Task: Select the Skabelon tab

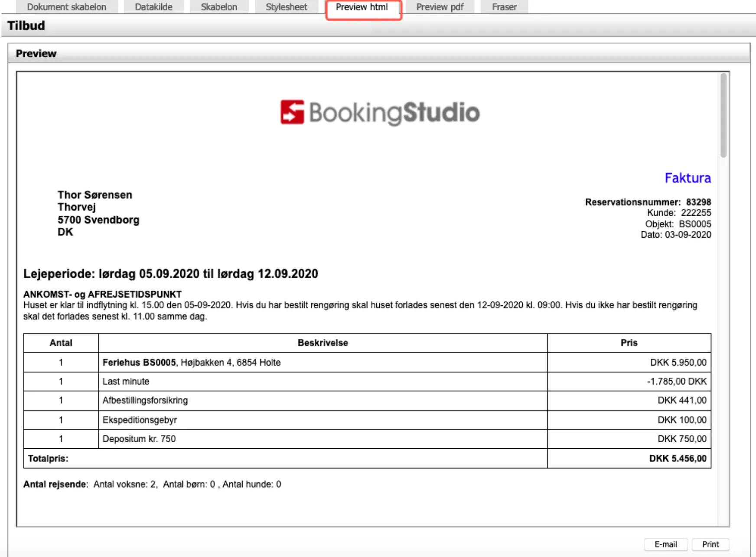Action: [x=218, y=7]
